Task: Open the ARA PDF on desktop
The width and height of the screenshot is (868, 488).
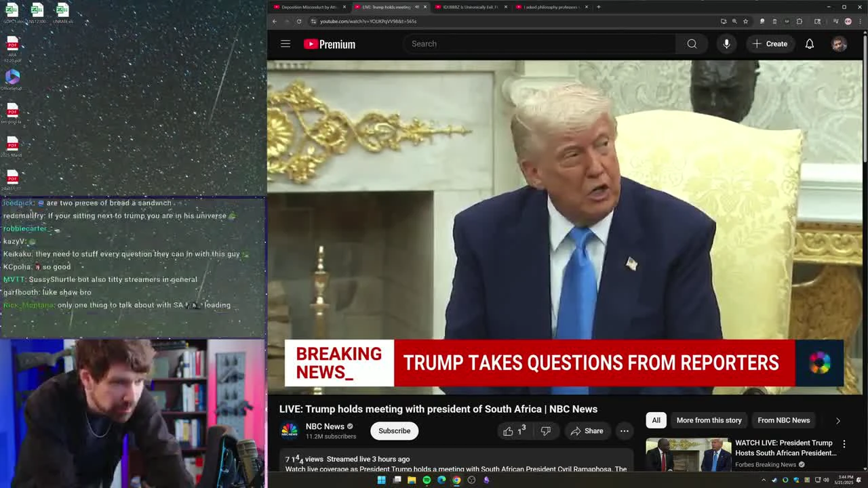Action: (x=12, y=49)
